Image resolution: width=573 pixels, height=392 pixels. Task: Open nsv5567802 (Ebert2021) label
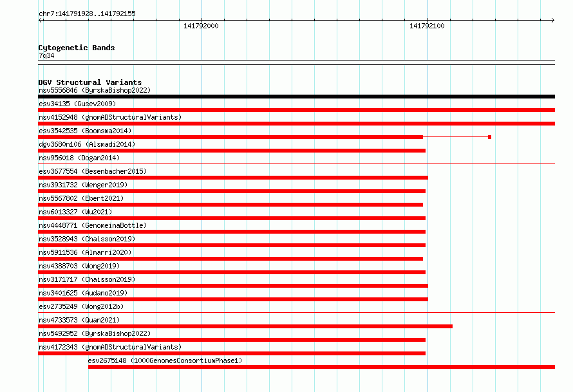[81, 198]
